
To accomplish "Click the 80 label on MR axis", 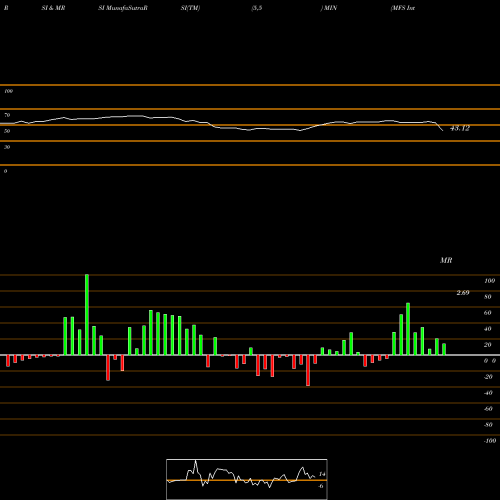I will point(488,297).
